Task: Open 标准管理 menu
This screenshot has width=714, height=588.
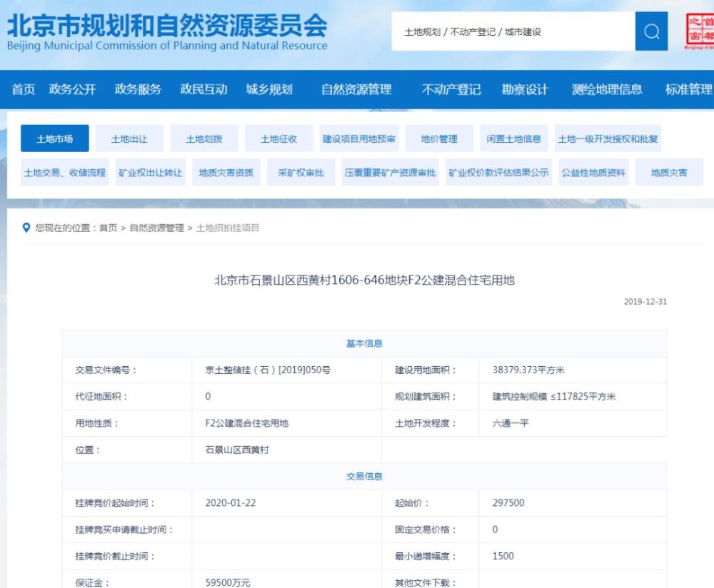Action: 689,89
